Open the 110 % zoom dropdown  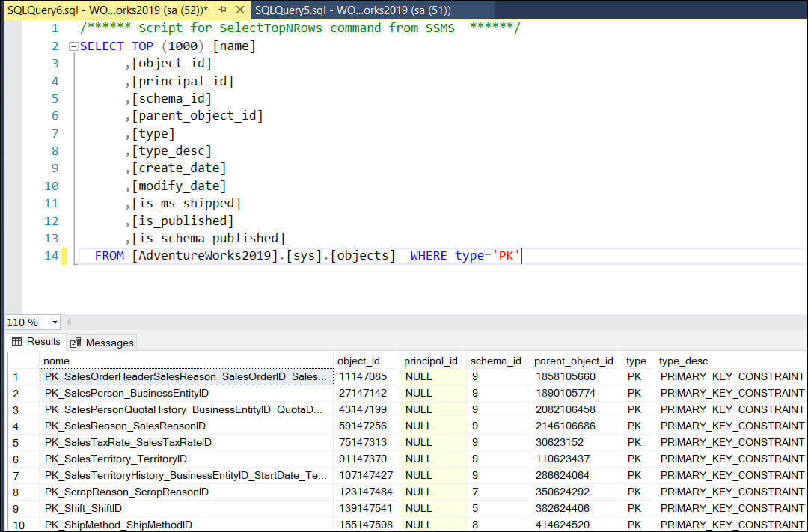click(x=55, y=322)
